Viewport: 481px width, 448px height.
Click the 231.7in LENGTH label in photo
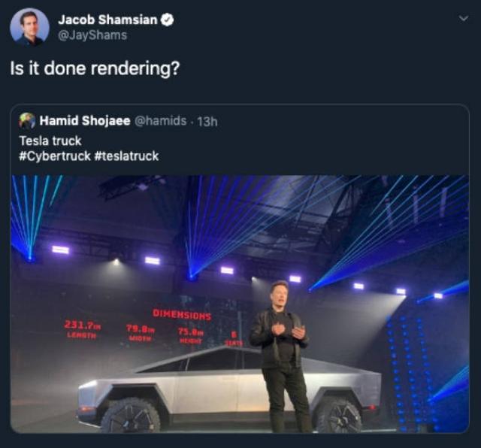click(83, 328)
